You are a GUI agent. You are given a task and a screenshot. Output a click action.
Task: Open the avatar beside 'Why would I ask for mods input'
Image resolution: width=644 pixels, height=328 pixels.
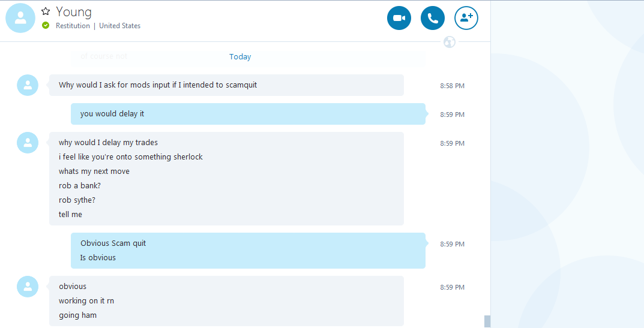pyautogui.click(x=28, y=85)
